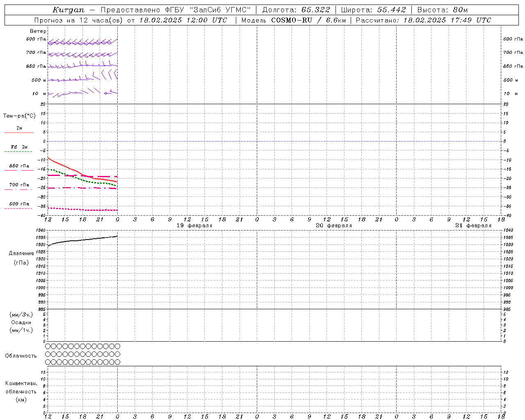Click the (мм/3ч.) precipitation unit label
525x420 pixels.
(x=21, y=315)
